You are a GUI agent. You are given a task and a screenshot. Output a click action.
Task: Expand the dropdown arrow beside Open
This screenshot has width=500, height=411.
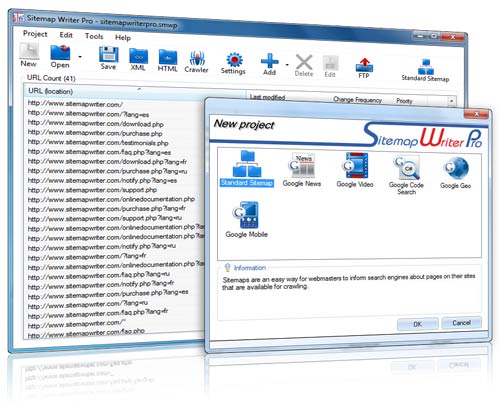tap(80, 57)
